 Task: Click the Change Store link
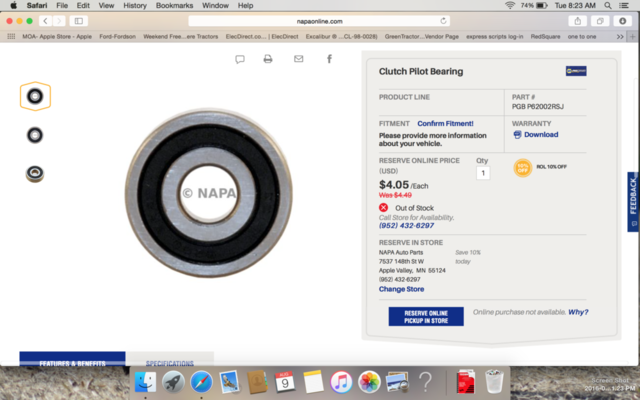401,289
